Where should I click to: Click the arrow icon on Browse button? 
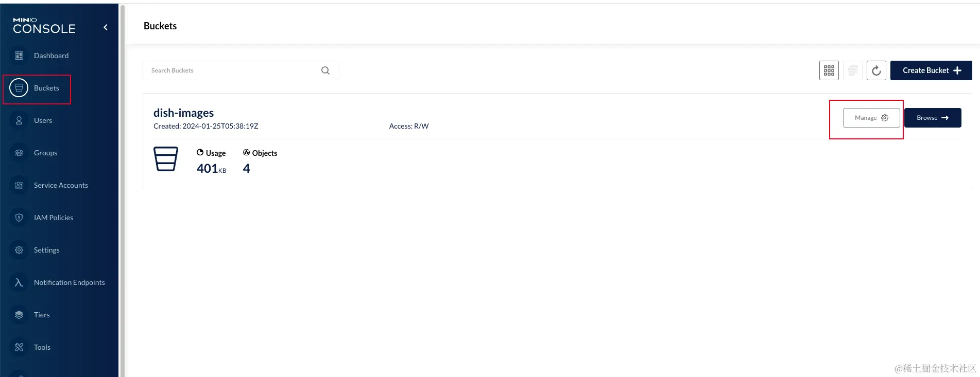coord(945,118)
